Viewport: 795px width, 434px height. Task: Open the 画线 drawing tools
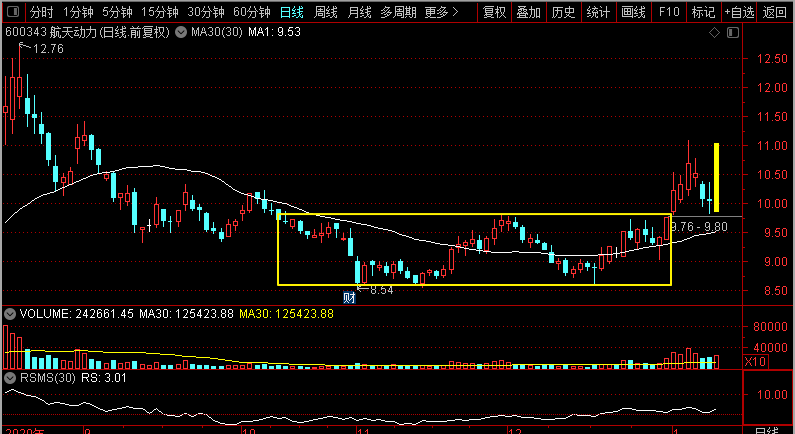[633, 13]
